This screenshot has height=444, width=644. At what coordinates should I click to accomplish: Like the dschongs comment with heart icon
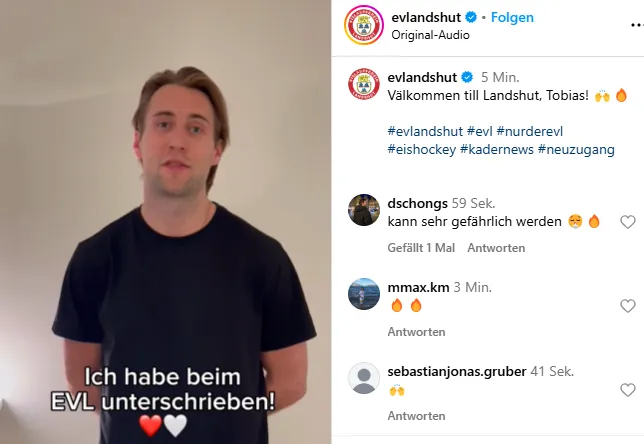628,222
